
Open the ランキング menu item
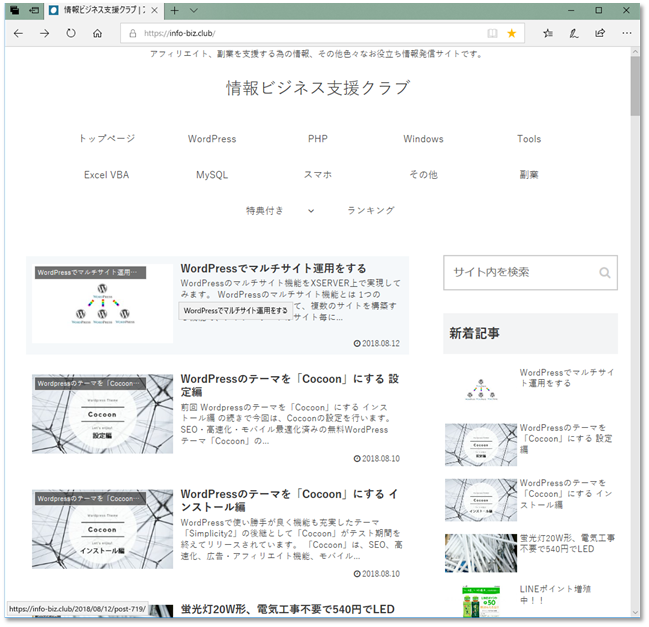[x=370, y=211]
